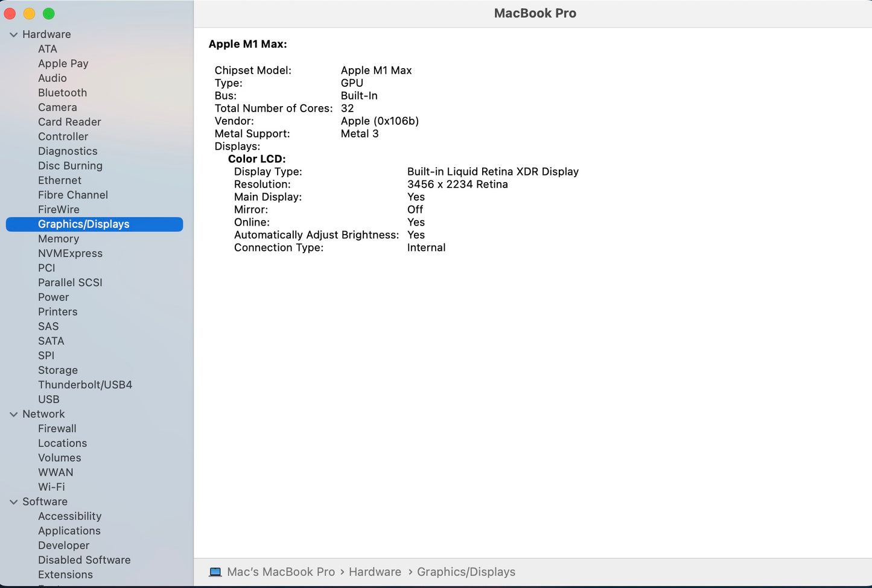Image resolution: width=872 pixels, height=588 pixels.
Task: Click the Network category label
Action: coord(43,414)
